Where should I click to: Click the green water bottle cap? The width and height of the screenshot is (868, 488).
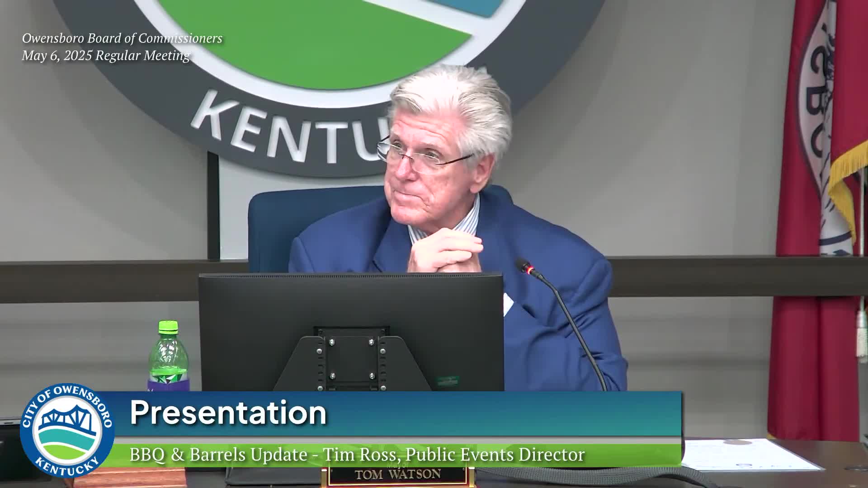(x=168, y=327)
